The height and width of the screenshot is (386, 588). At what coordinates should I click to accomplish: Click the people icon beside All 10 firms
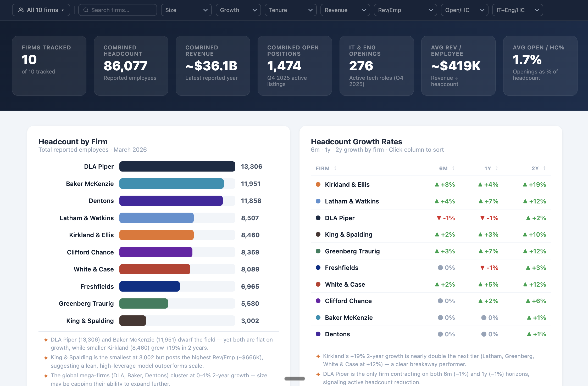pyautogui.click(x=21, y=10)
